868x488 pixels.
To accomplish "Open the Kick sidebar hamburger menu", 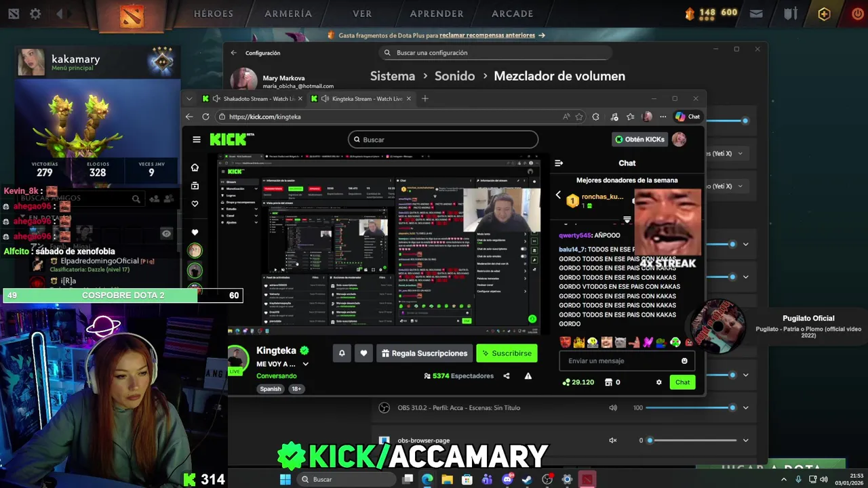I will click(197, 140).
